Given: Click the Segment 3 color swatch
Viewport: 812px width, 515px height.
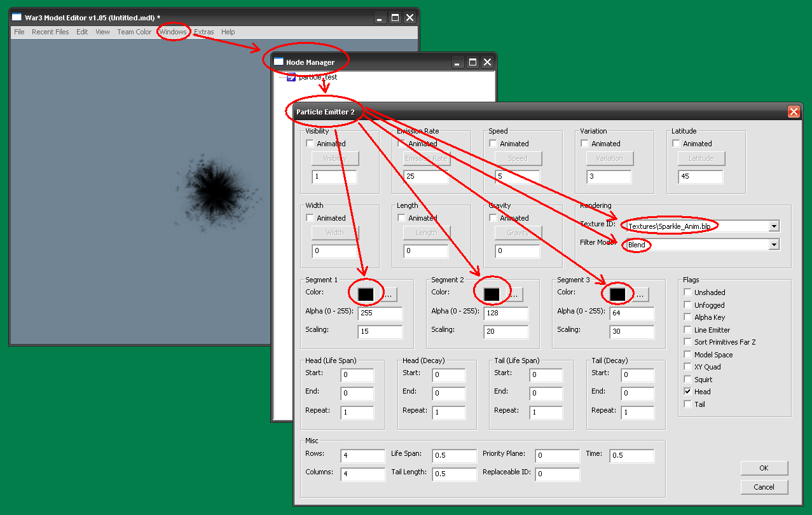Looking at the screenshot, I should coord(617,294).
